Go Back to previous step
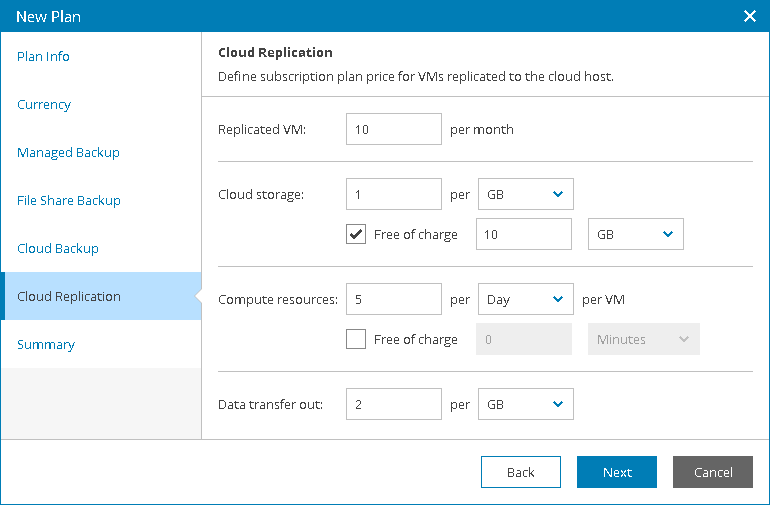 (521, 472)
